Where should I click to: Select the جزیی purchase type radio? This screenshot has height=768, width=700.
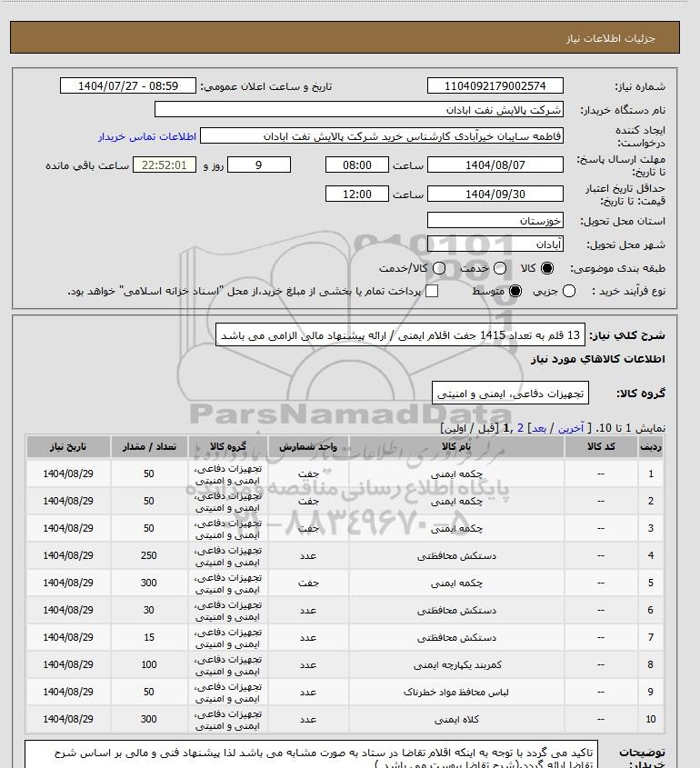point(569,292)
